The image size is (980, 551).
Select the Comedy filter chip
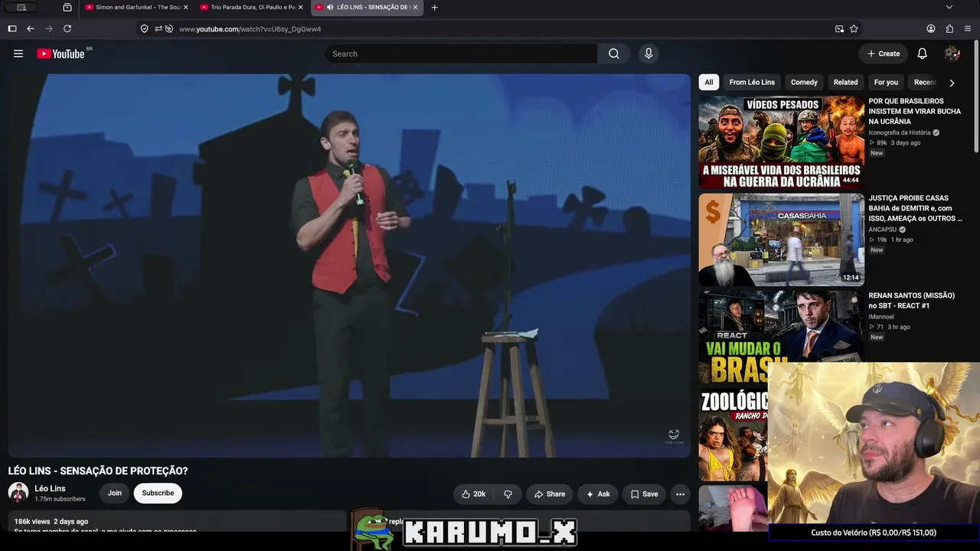pyautogui.click(x=804, y=82)
